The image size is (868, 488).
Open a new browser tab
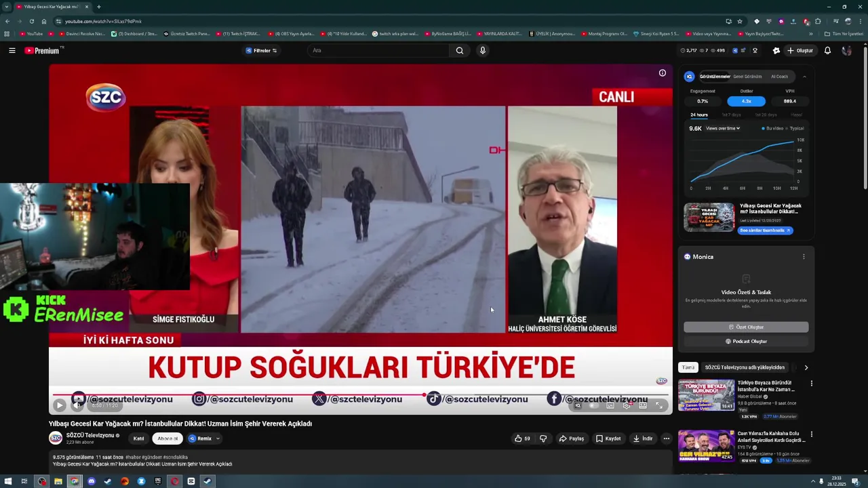tap(99, 7)
